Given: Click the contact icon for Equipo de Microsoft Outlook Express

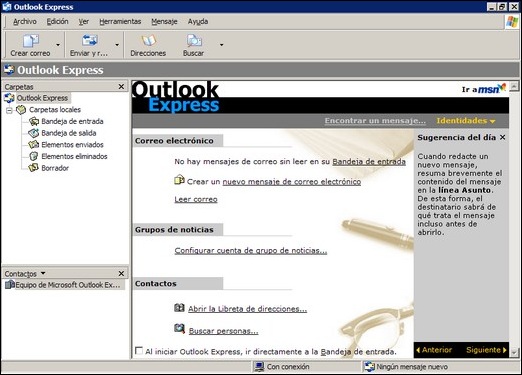Looking at the screenshot, I should pos(10,285).
